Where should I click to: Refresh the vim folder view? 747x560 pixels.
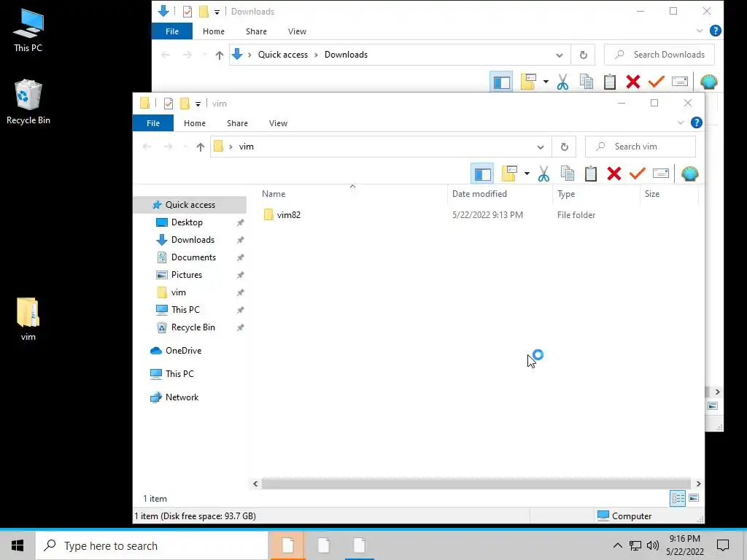[x=564, y=147]
